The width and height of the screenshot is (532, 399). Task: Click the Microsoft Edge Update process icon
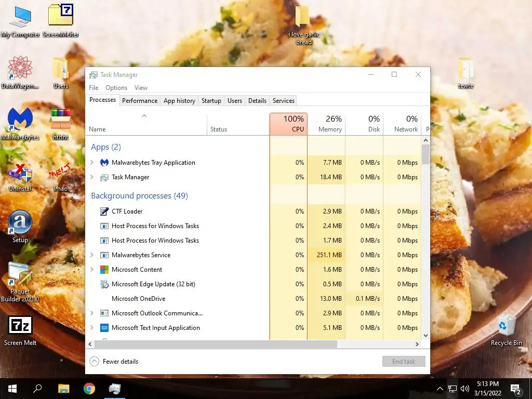[104, 284]
